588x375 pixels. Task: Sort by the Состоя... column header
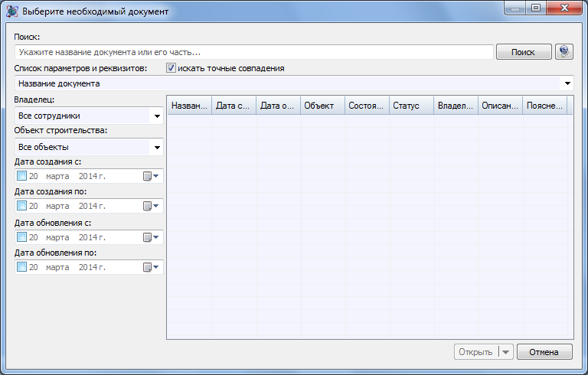point(367,106)
